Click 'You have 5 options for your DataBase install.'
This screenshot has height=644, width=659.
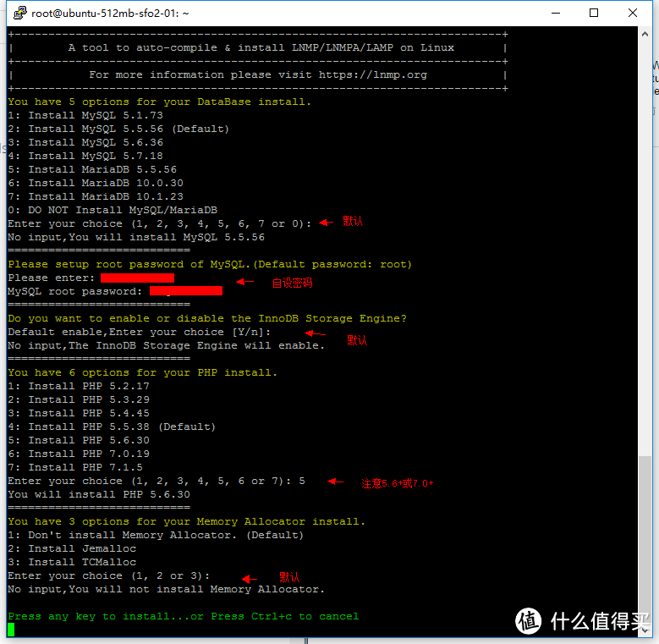tap(159, 102)
